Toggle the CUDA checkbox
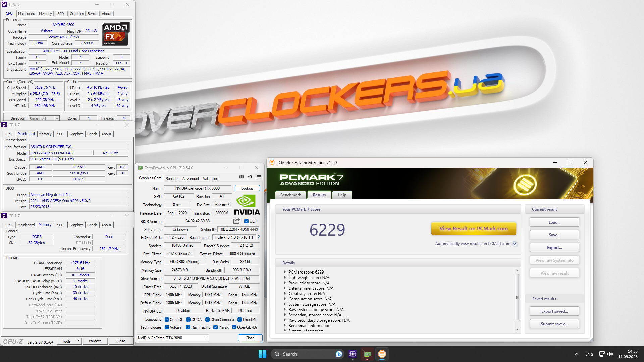The width and height of the screenshot is (644, 362). coord(188,320)
